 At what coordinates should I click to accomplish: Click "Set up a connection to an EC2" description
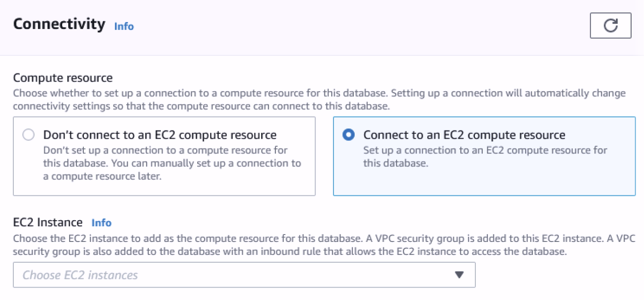click(485, 151)
